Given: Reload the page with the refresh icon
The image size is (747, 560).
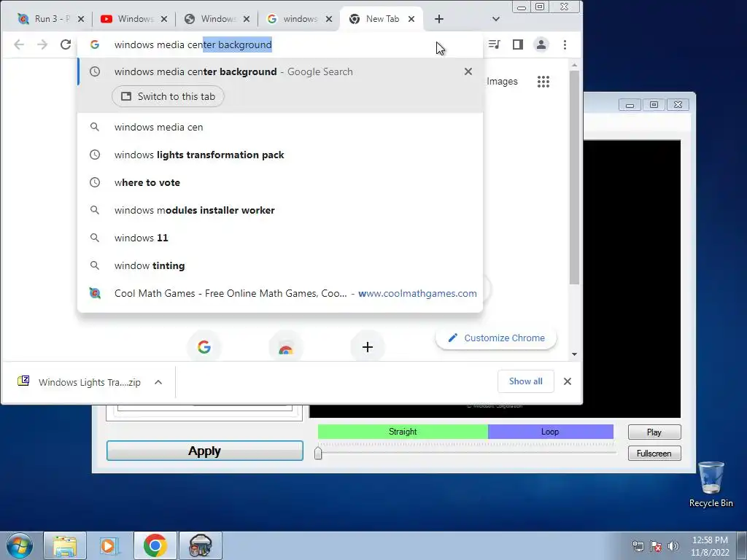Looking at the screenshot, I should [x=66, y=44].
